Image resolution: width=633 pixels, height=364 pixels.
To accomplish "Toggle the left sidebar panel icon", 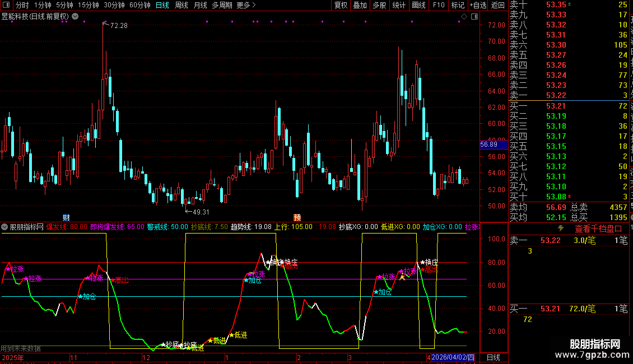I will pyautogui.click(x=6, y=6).
